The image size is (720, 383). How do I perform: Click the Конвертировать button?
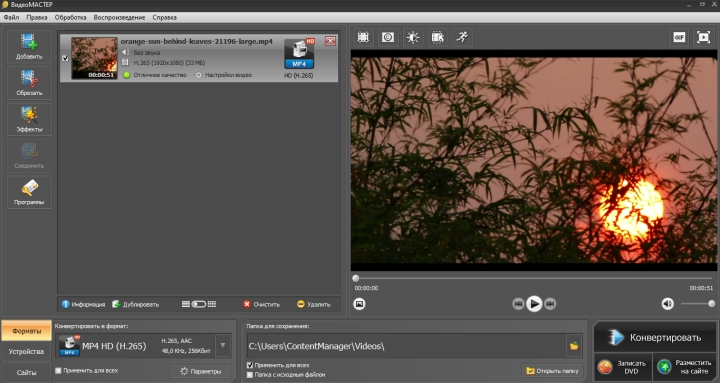[x=655, y=338]
